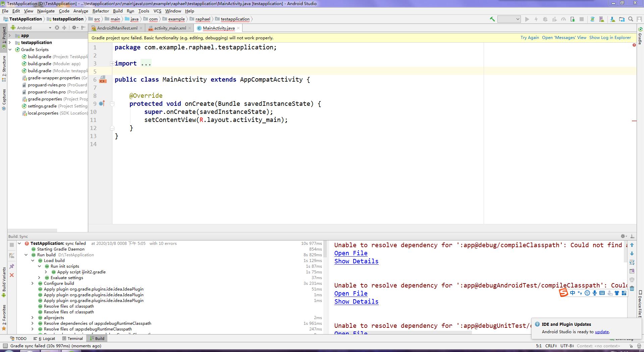Click the Scroll from Source target icon
Viewport: 644px width, 352px height.
tap(57, 28)
